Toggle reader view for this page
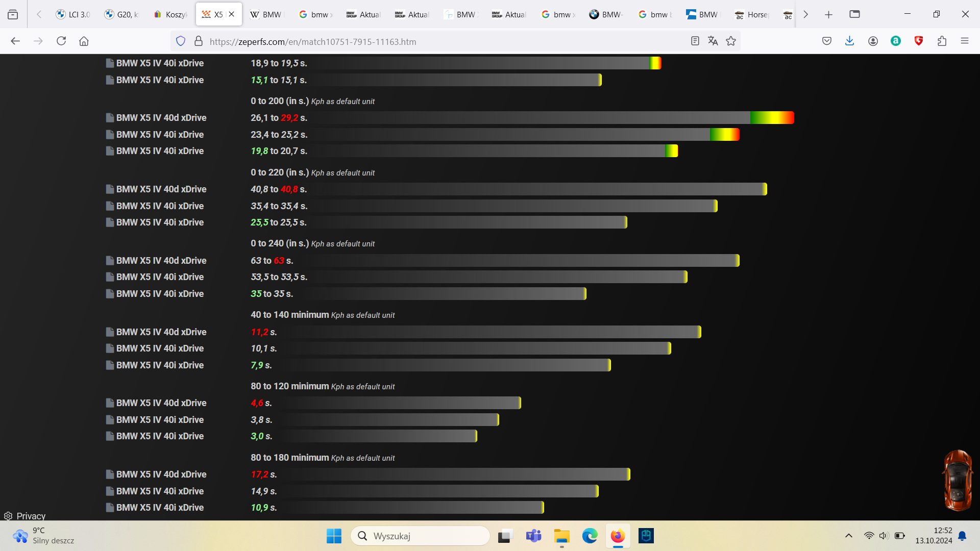This screenshot has width=980, height=551. point(695,41)
